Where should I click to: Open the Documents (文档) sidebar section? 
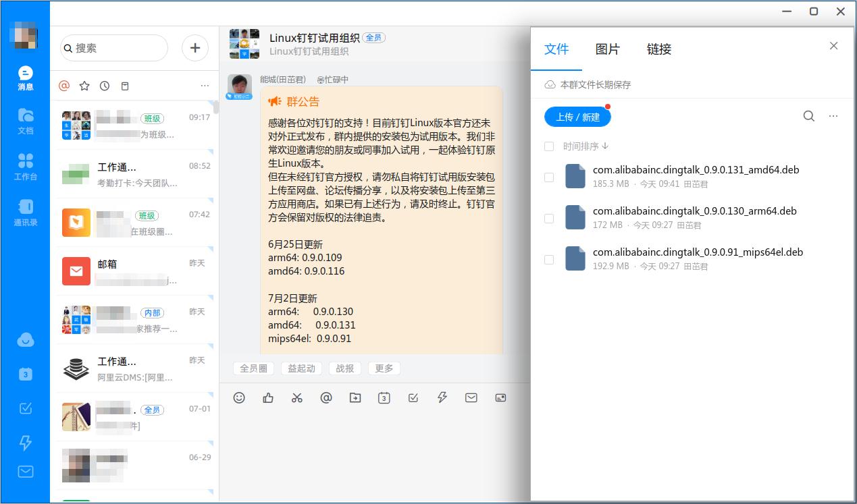pyautogui.click(x=26, y=121)
